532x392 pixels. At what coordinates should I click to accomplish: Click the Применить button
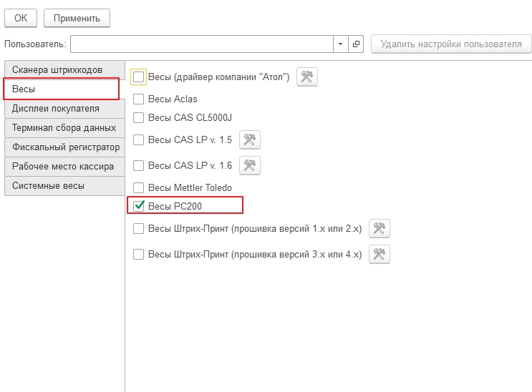77,18
